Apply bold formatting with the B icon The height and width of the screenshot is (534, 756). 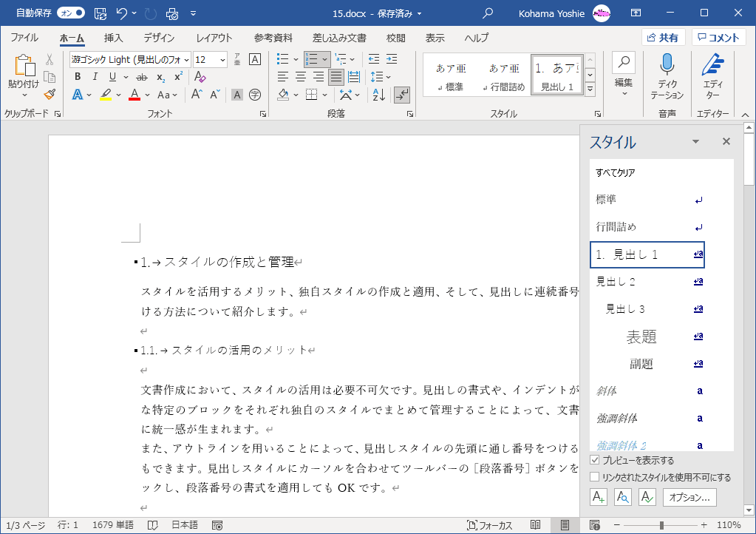(x=77, y=77)
